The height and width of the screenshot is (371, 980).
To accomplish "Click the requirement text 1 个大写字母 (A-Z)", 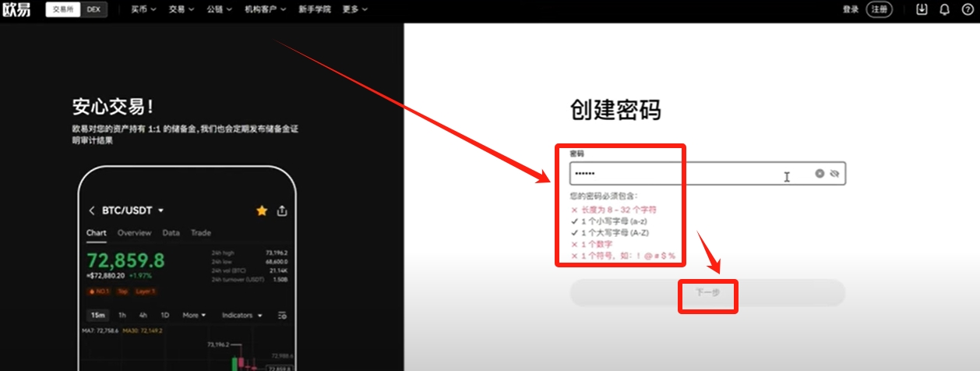I will (x=615, y=232).
